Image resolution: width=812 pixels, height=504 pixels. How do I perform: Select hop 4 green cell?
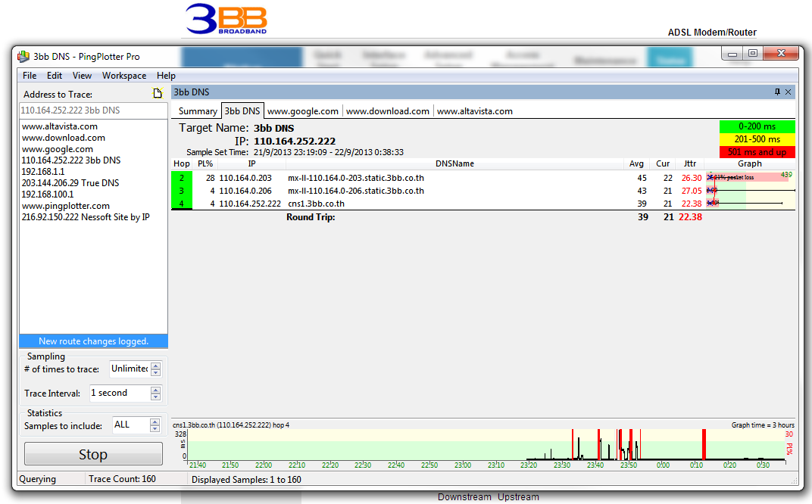182,204
